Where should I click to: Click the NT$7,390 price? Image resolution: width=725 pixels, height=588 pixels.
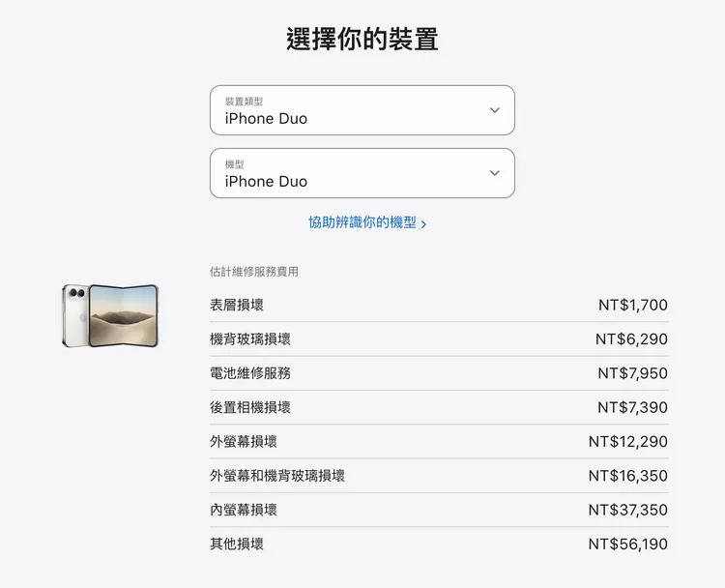click(x=632, y=407)
